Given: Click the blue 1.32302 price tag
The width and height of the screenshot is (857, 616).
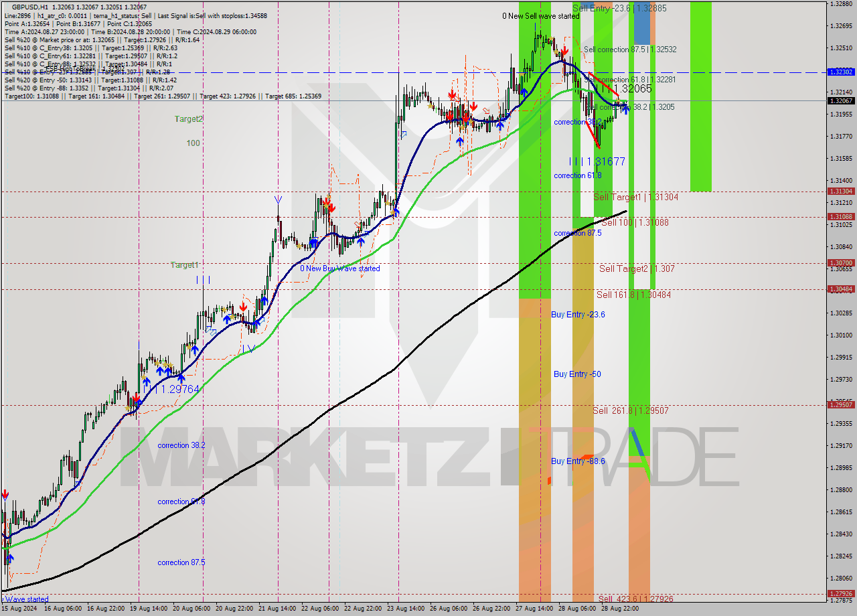Looking at the screenshot, I should (x=840, y=72).
